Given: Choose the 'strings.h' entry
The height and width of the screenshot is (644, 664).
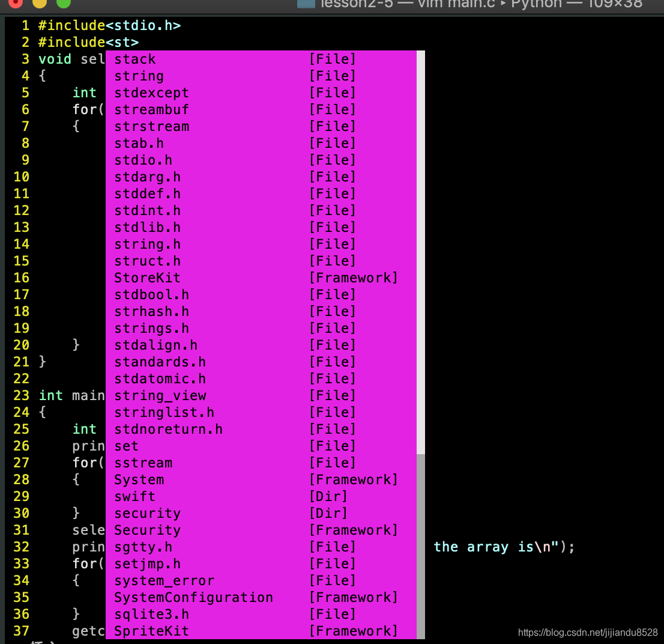Looking at the screenshot, I should 261,328.
